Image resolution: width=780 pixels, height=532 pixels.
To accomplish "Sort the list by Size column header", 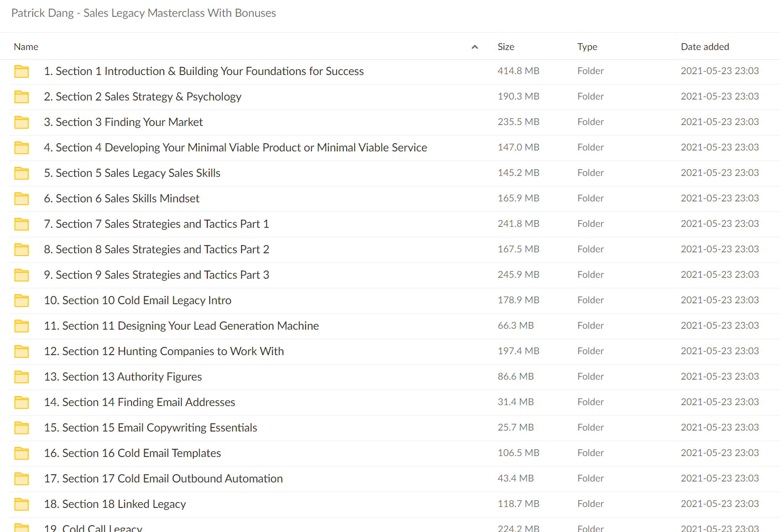I will coord(506,47).
